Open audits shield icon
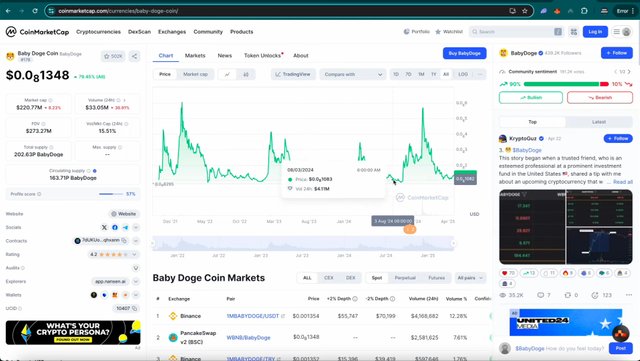 (x=136, y=268)
